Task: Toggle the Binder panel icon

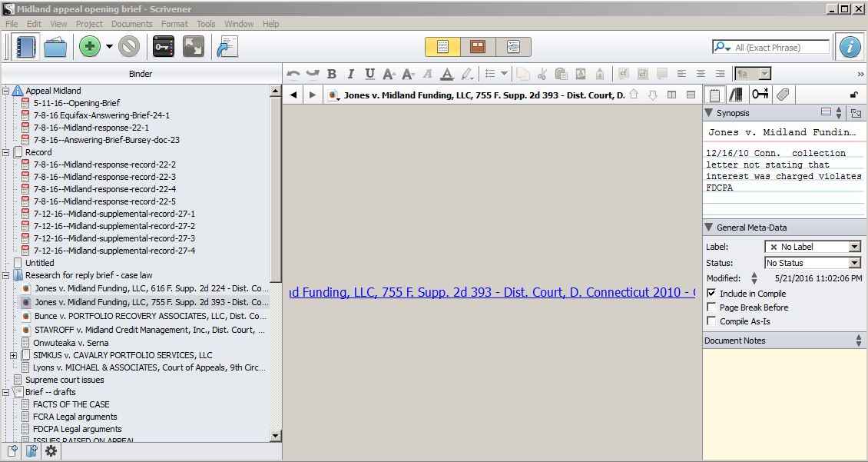Action: point(25,47)
